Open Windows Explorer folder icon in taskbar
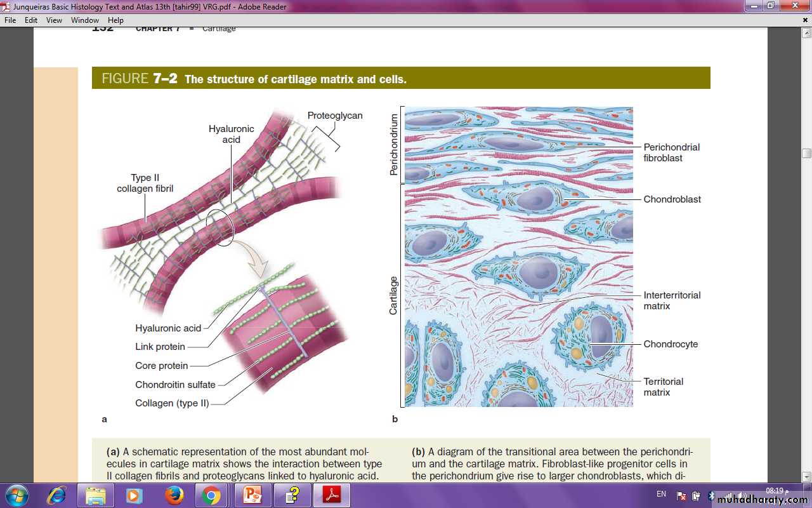The width and height of the screenshot is (812, 508). (96, 495)
